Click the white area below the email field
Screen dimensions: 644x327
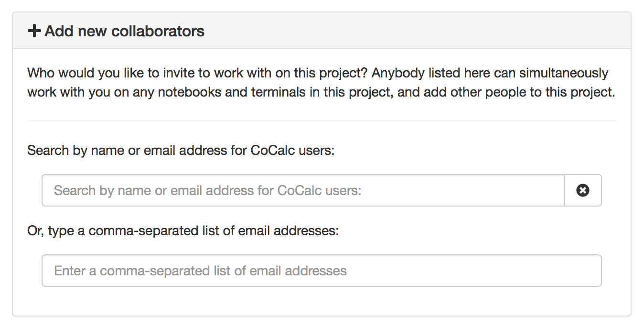pos(322,301)
